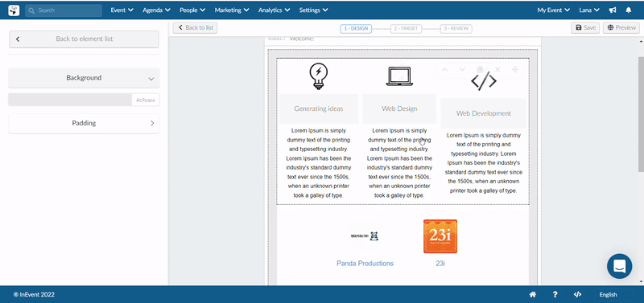Image resolution: width=644 pixels, height=303 pixels.
Task: Delete the selected section with X
Action: pyautogui.click(x=497, y=70)
